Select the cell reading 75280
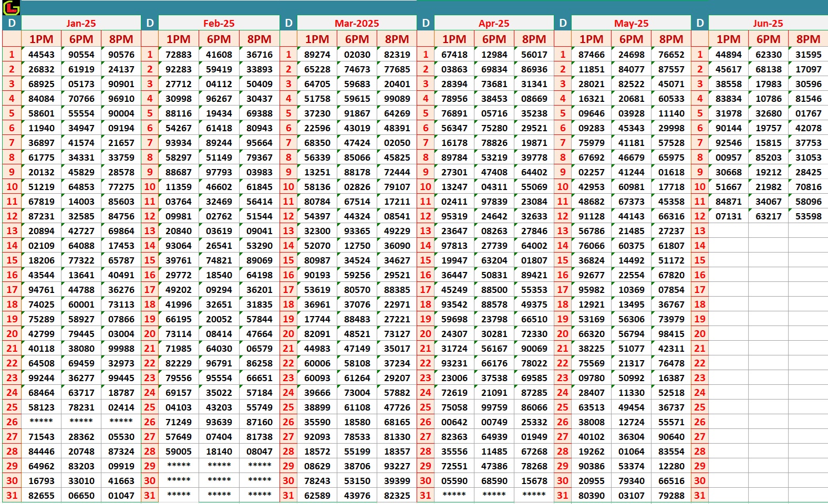 tap(494, 128)
